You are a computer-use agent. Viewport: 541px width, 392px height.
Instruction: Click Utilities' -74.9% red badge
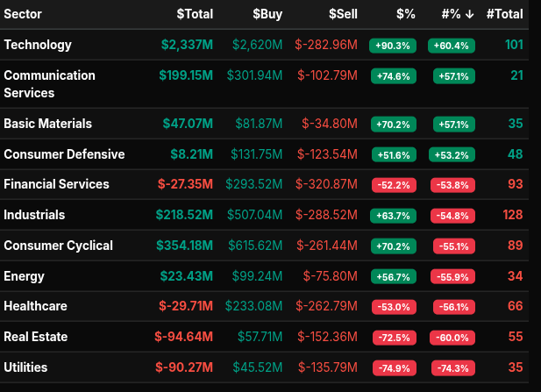coord(393,367)
